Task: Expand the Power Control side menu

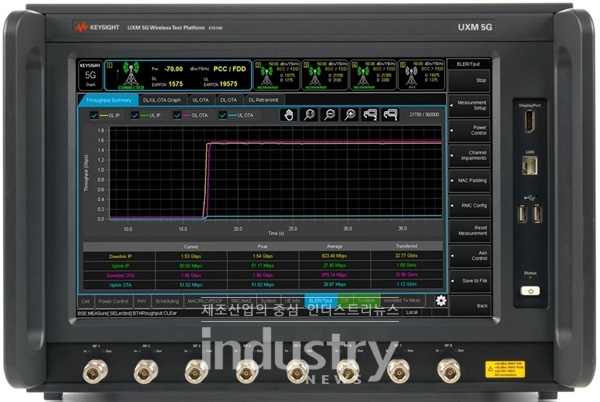Action: coord(472,130)
